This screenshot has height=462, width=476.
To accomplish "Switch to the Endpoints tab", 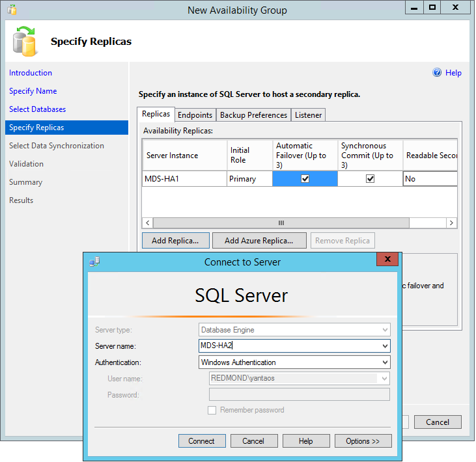I will (195, 115).
